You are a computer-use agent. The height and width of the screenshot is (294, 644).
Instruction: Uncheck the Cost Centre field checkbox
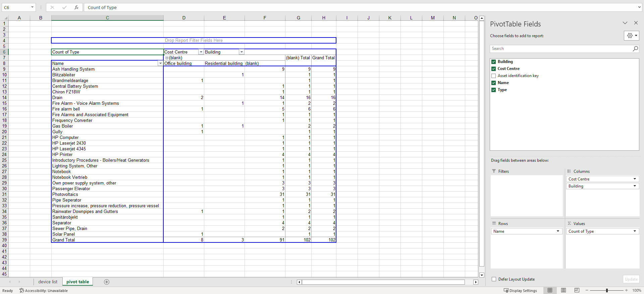[x=493, y=69]
